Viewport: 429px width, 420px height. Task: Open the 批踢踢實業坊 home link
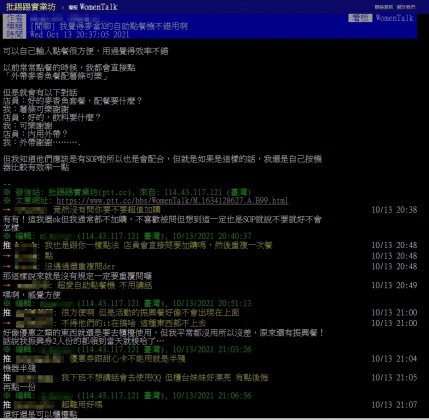(x=31, y=7)
